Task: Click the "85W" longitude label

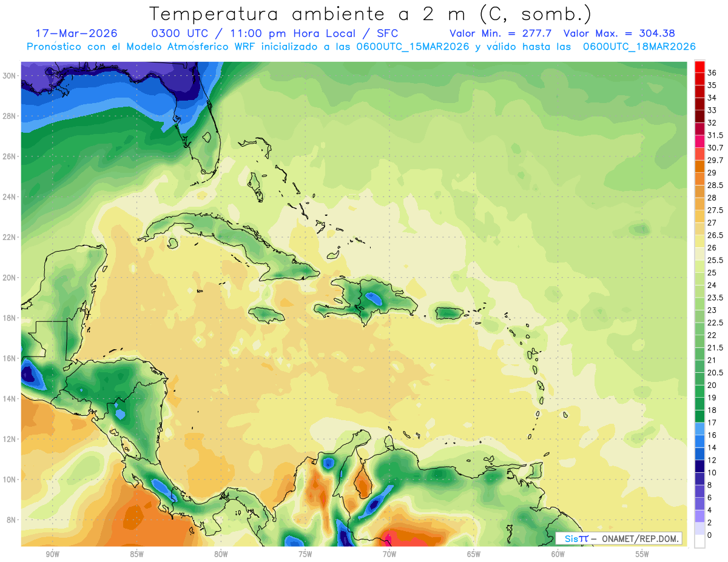Action: coord(137,554)
